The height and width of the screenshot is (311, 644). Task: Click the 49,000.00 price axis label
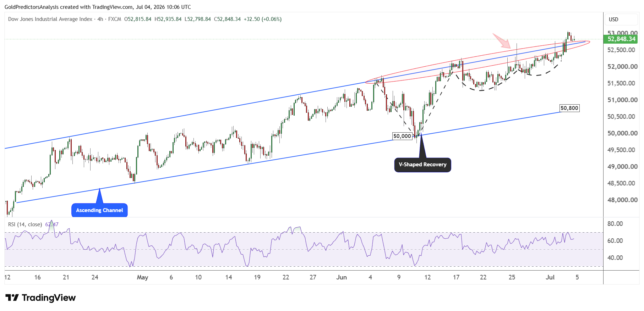(622, 167)
